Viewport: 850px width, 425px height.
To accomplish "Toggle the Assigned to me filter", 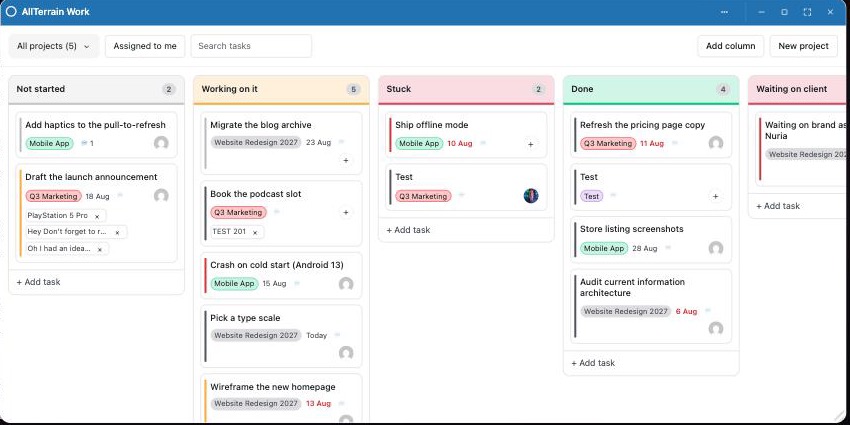I will tap(145, 46).
